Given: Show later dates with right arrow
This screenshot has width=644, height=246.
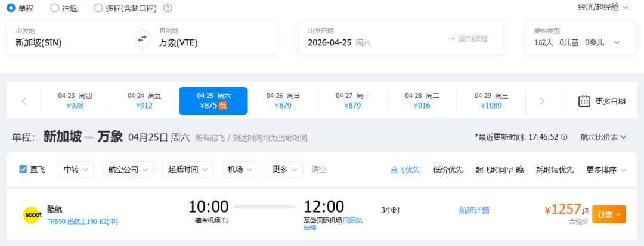Looking at the screenshot, I should (541, 101).
